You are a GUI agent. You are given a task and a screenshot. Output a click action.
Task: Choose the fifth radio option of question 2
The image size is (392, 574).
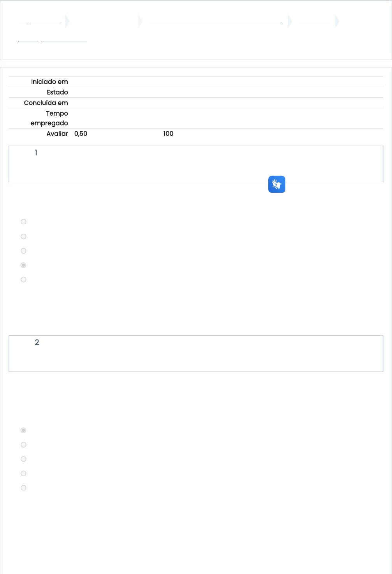(x=23, y=488)
